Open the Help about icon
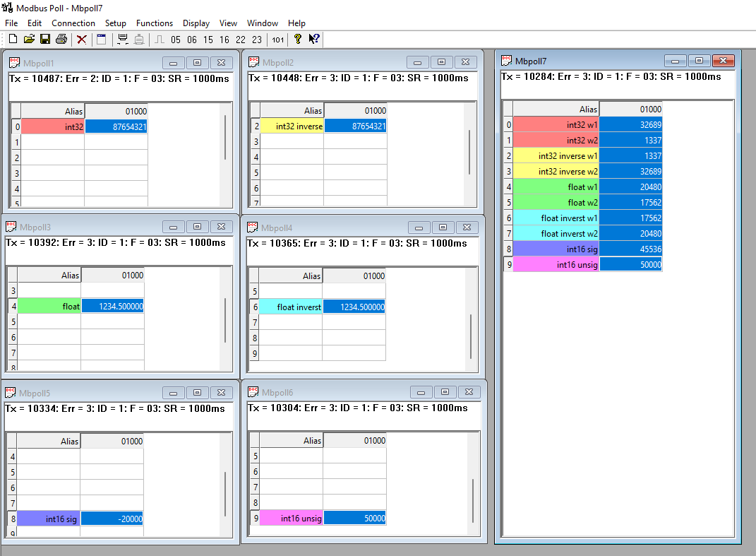This screenshot has width=756, height=556. [x=296, y=39]
